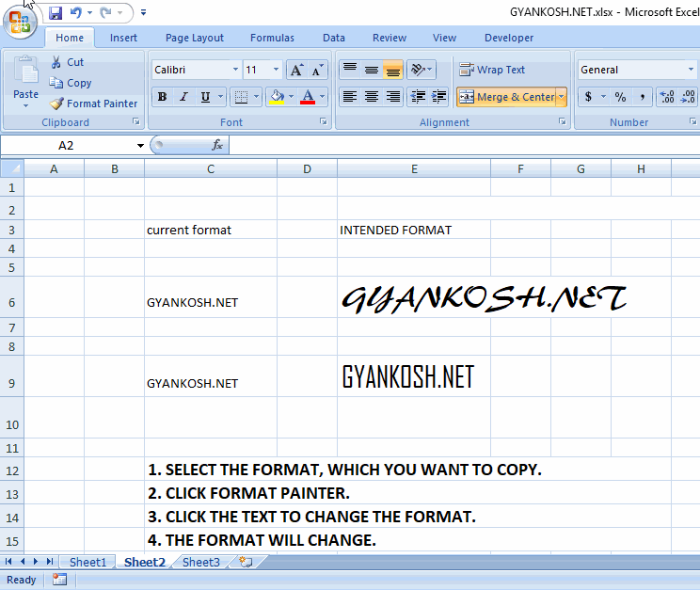Viewport: 700px width, 590px height.
Task: Toggle bottom align button
Action: coord(393,70)
